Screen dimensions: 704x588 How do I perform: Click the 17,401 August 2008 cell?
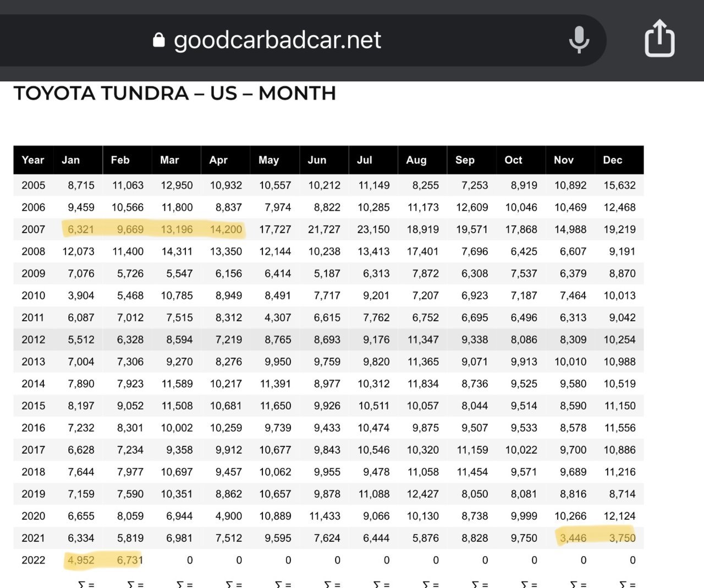click(x=423, y=251)
